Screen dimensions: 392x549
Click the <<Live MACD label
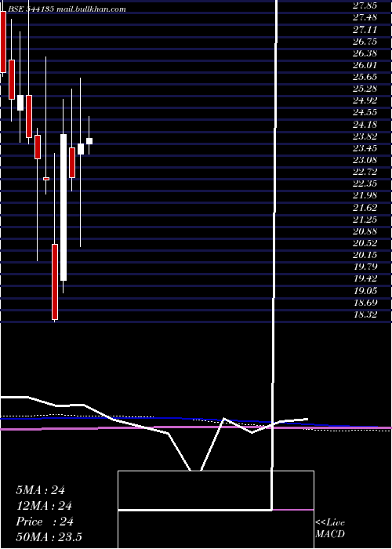click(x=330, y=529)
